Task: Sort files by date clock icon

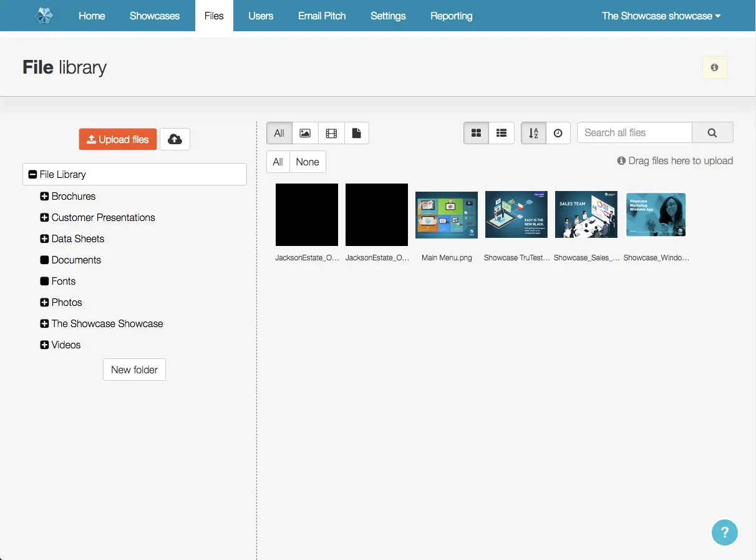Action: [x=558, y=133]
